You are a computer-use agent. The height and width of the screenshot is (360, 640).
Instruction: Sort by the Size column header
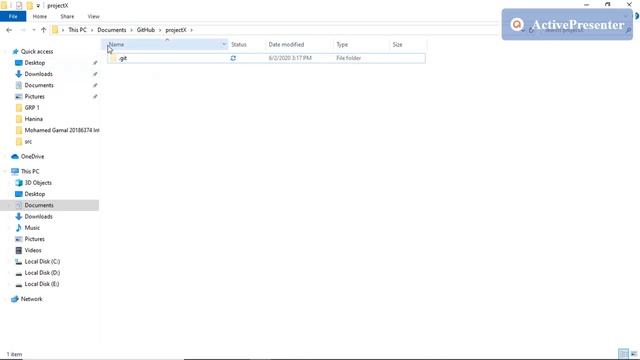pyautogui.click(x=398, y=44)
